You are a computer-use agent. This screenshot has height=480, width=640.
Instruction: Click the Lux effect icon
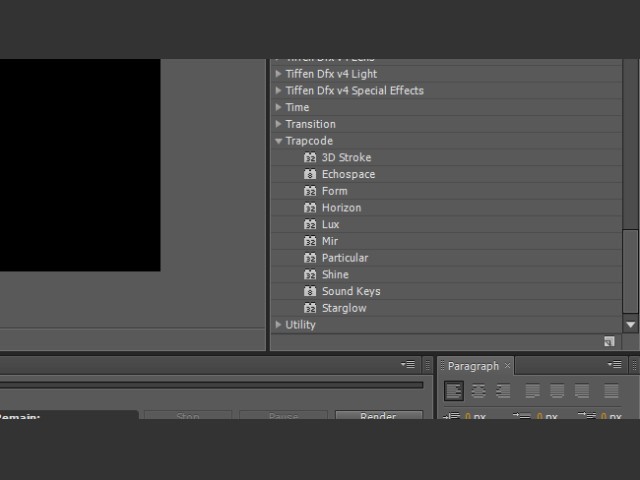tap(310, 224)
